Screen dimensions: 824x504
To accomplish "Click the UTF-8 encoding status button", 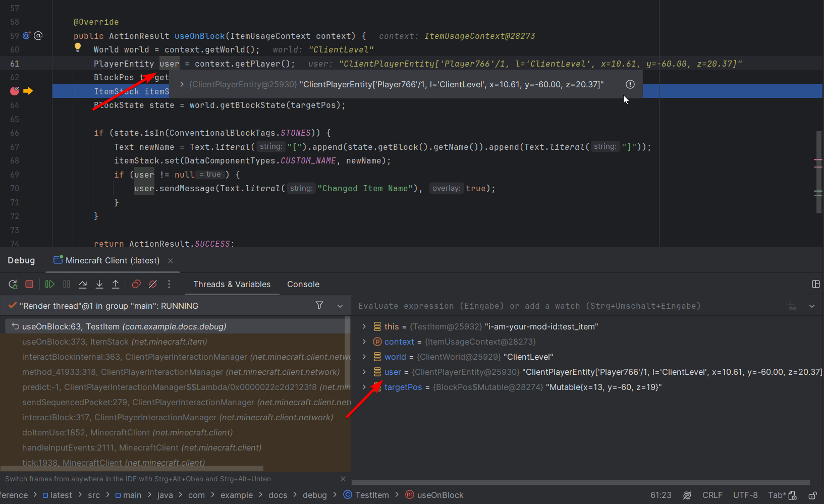I will point(745,495).
